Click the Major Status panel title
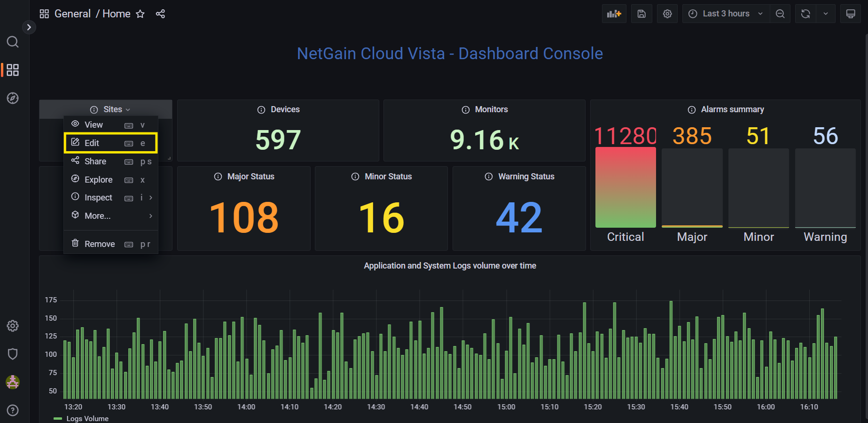 click(x=251, y=177)
